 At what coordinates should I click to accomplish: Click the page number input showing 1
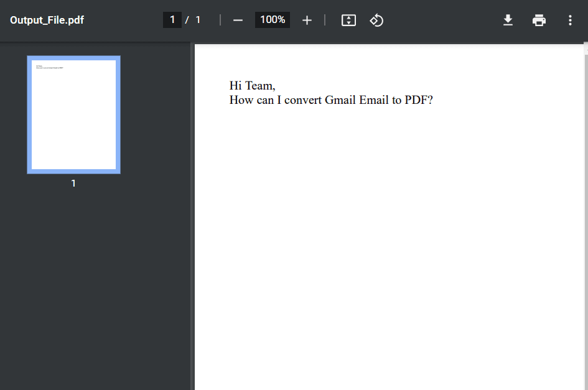172,19
